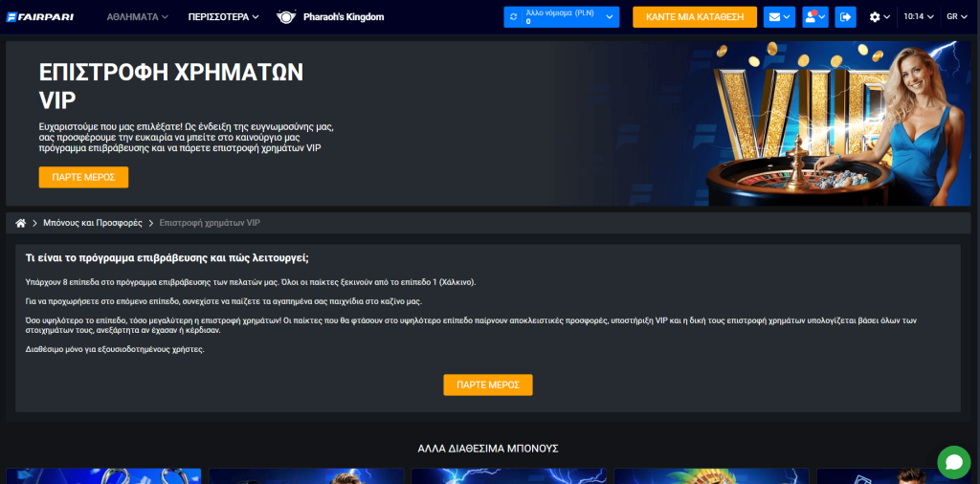Open the first bonus thumbnail under other bonuses

click(x=103, y=475)
